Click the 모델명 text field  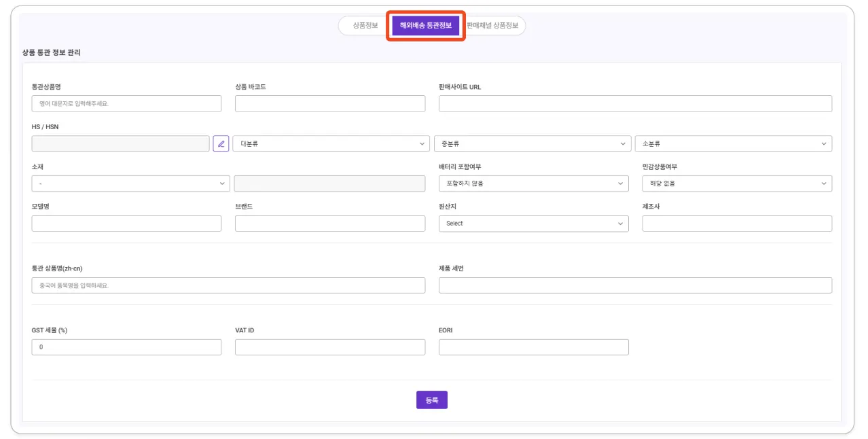(126, 224)
